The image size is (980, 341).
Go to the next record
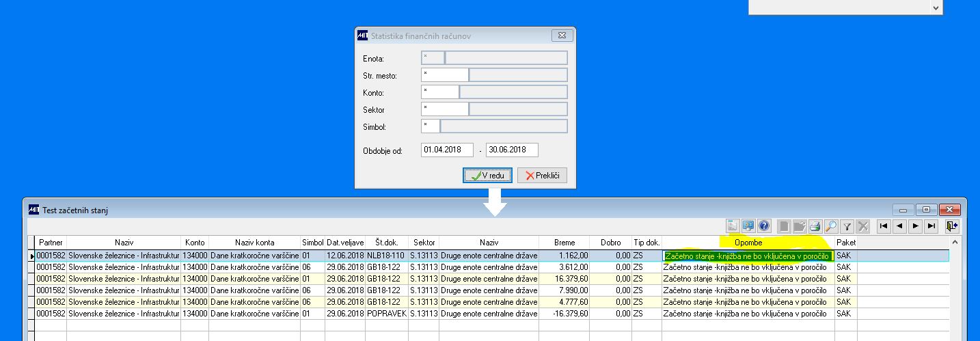click(915, 226)
